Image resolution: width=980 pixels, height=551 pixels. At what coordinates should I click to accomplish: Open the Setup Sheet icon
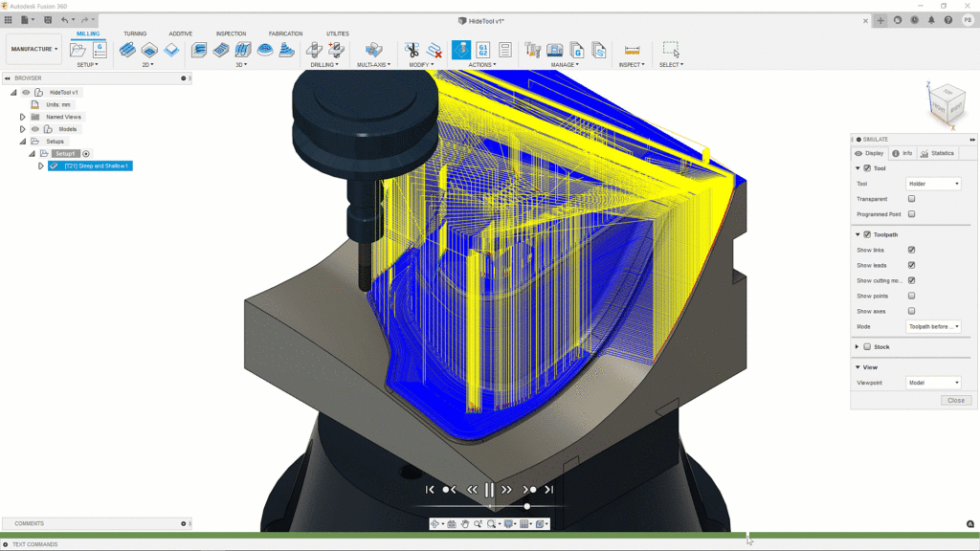click(505, 50)
